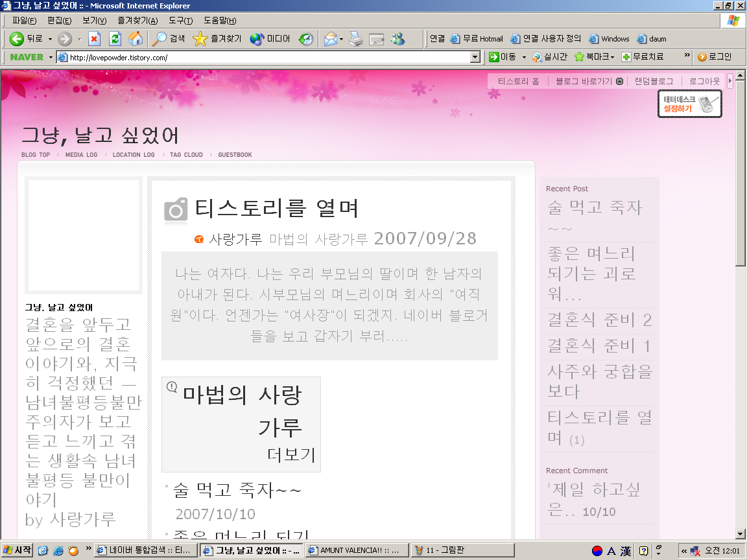Open the Media (미디어) toolbar button
Screen dimensions: 747x560
[270, 39]
